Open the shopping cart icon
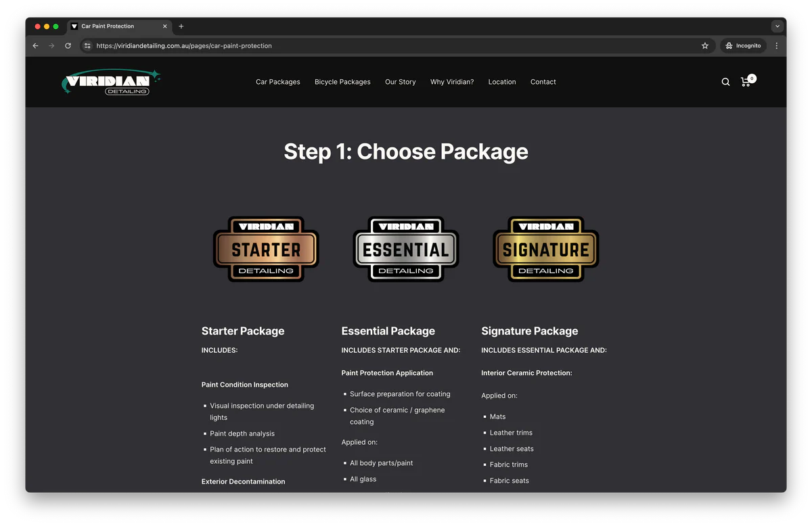 click(747, 81)
